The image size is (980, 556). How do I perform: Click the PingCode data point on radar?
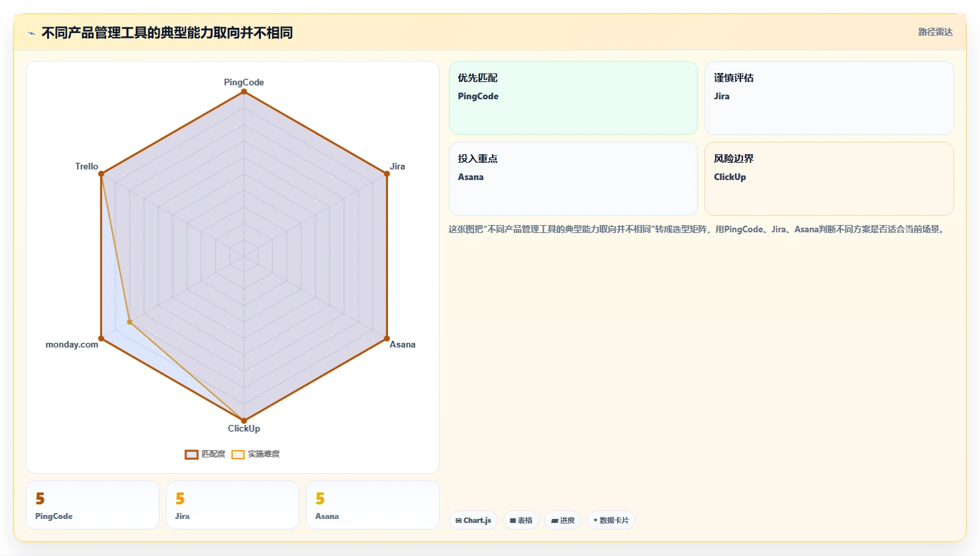point(244,91)
